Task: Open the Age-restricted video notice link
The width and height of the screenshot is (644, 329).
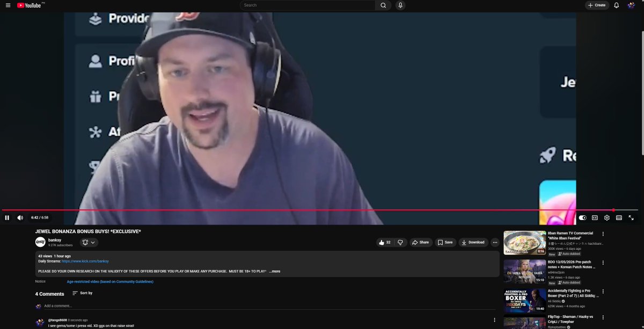Action: click(110, 282)
